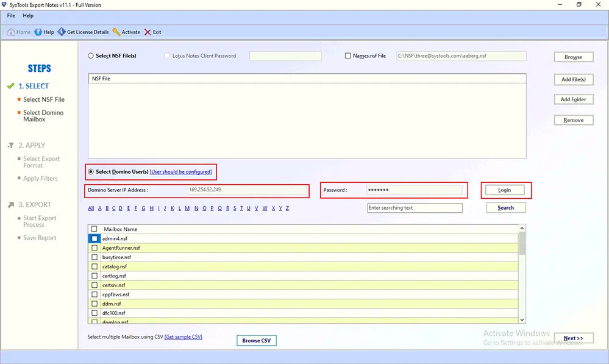Click the Help toolbar icon
609x364 pixels.
pos(38,32)
